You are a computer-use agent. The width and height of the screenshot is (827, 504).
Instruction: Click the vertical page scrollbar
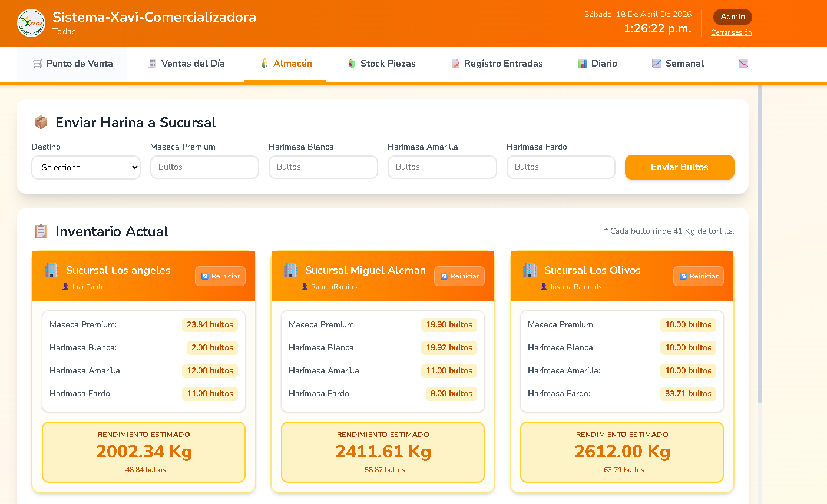[x=760, y=236]
